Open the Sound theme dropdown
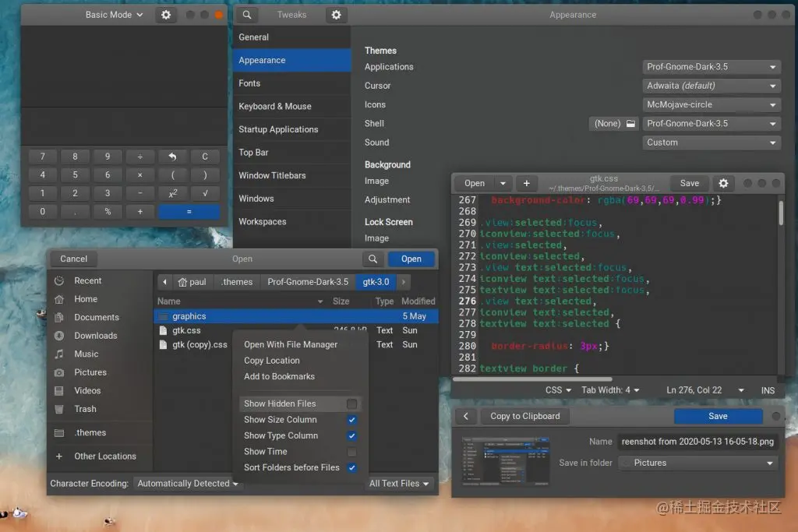This screenshot has height=532, width=798. pos(711,143)
